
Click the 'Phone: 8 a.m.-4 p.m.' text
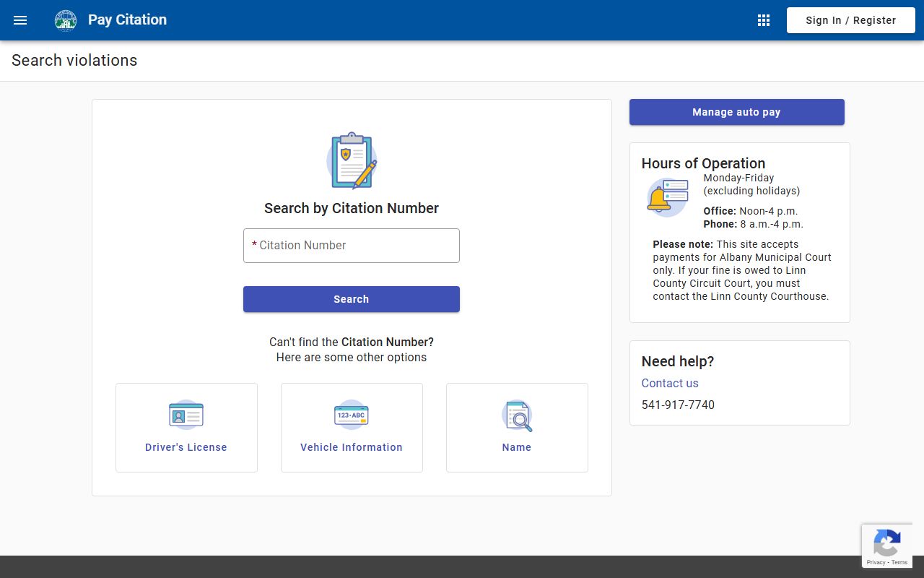(754, 224)
